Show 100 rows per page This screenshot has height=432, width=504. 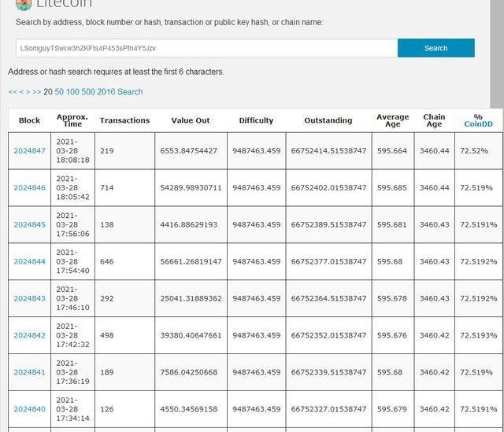point(72,92)
